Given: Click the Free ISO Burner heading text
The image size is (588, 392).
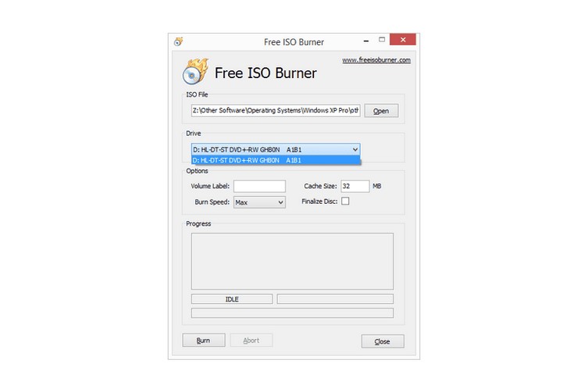Looking at the screenshot, I should pyautogui.click(x=265, y=73).
